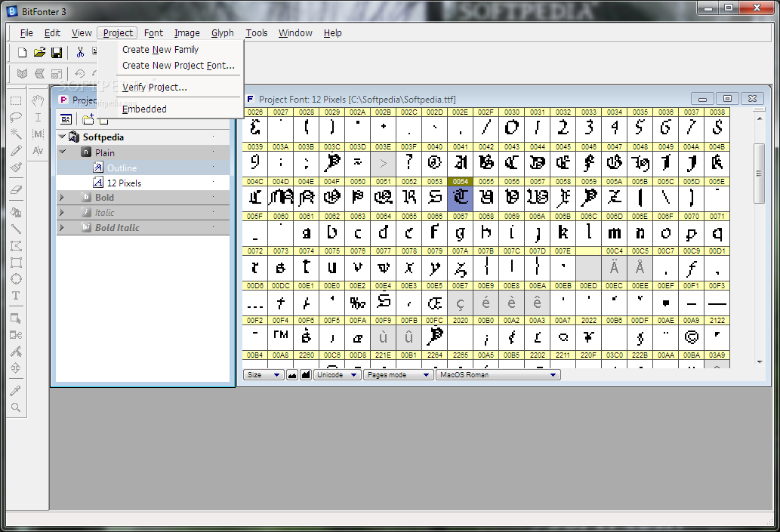The width and height of the screenshot is (780, 532).
Task: Click the larger glyph size mountain icon
Action: (305, 375)
